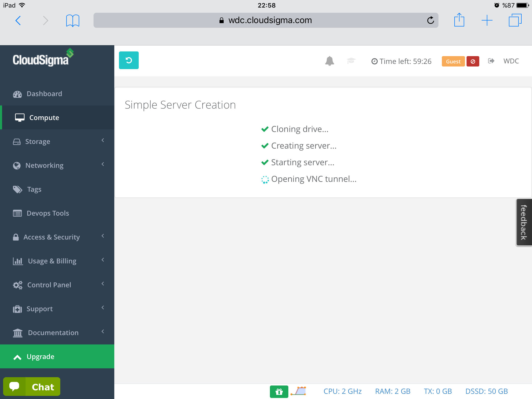Click the Compute monitor icon
Image resolution: width=532 pixels, height=399 pixels.
(x=20, y=118)
